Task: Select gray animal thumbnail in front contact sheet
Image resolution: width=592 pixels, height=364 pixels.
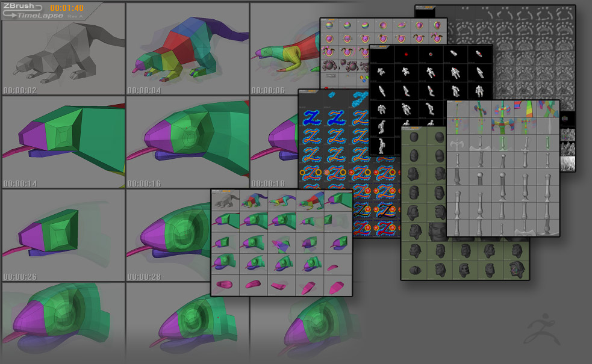Action: [x=226, y=201]
